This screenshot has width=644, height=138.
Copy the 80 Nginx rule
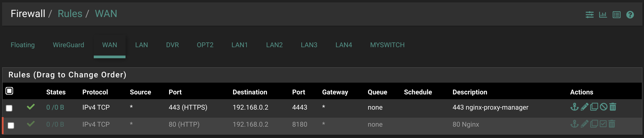pyautogui.click(x=594, y=124)
